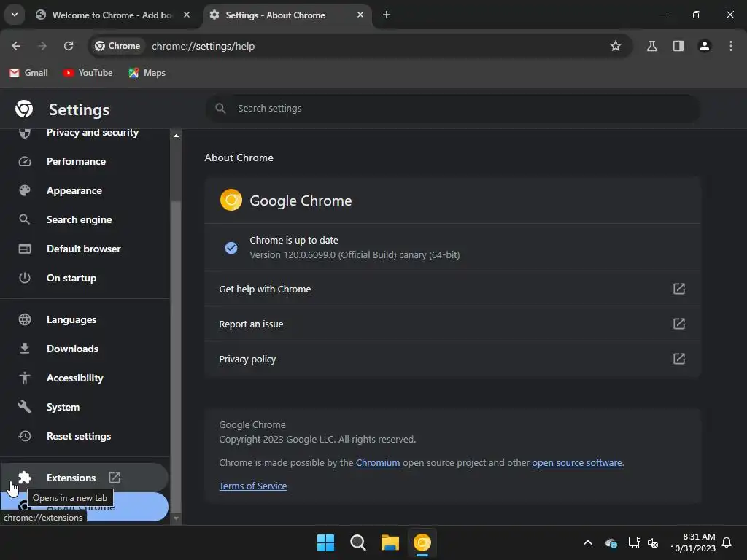Open Chrome Labs flask icon
Image resolution: width=747 pixels, height=560 pixels.
[x=651, y=46]
